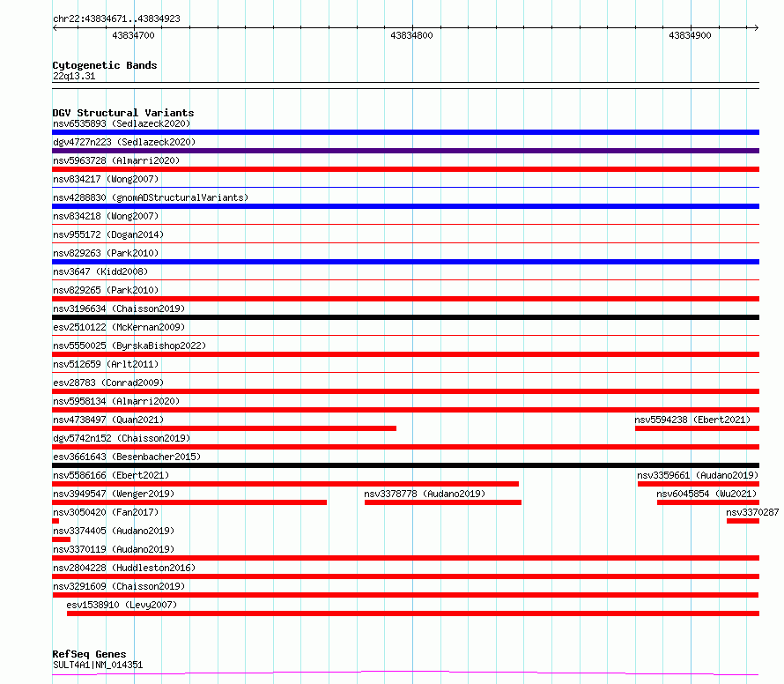Viewport: 784px width, 684px height.
Task: Select dgv5742n152 (Chaisson2019) label
Action: pos(122,438)
